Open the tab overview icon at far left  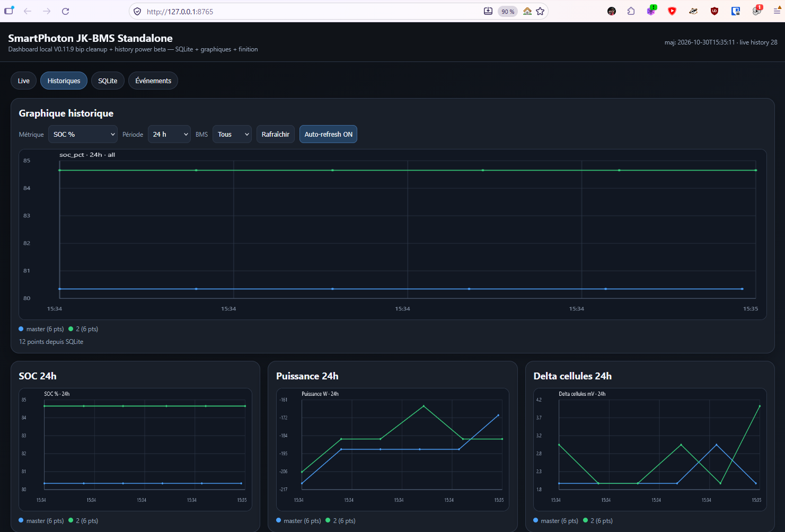click(9, 11)
